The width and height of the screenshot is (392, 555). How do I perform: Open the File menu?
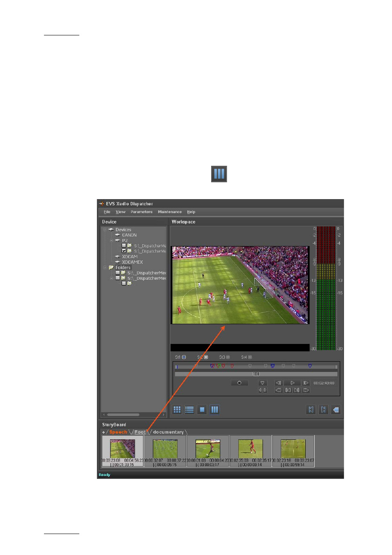(x=107, y=212)
